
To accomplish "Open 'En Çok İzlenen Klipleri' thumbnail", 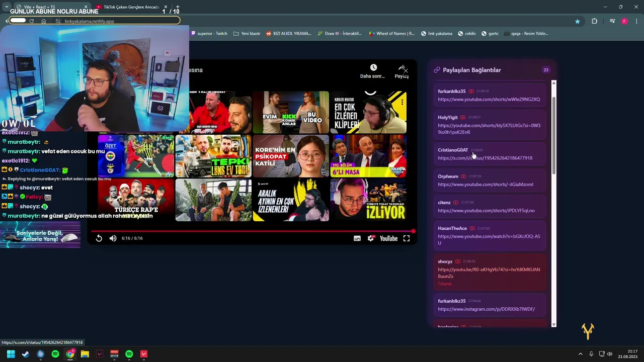I will tap(368, 112).
